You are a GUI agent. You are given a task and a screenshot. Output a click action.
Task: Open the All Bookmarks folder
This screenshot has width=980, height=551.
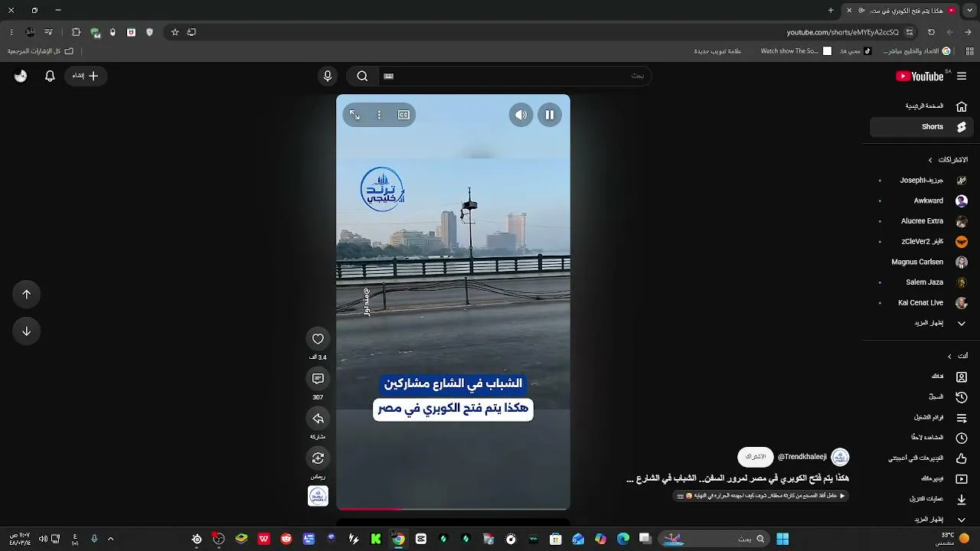41,51
